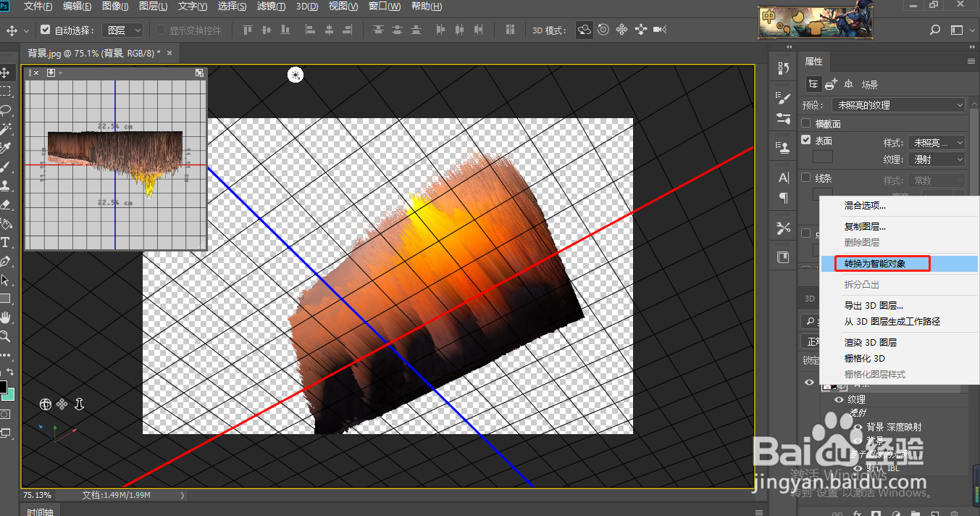Viewport: 980px width, 516px height.
Task: Open the Character panel icon
Action: (783, 178)
